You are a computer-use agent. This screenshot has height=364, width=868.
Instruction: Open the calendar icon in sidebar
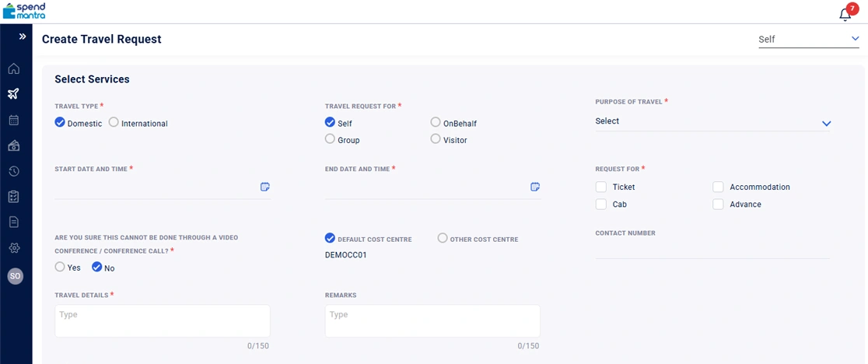pos(14,120)
